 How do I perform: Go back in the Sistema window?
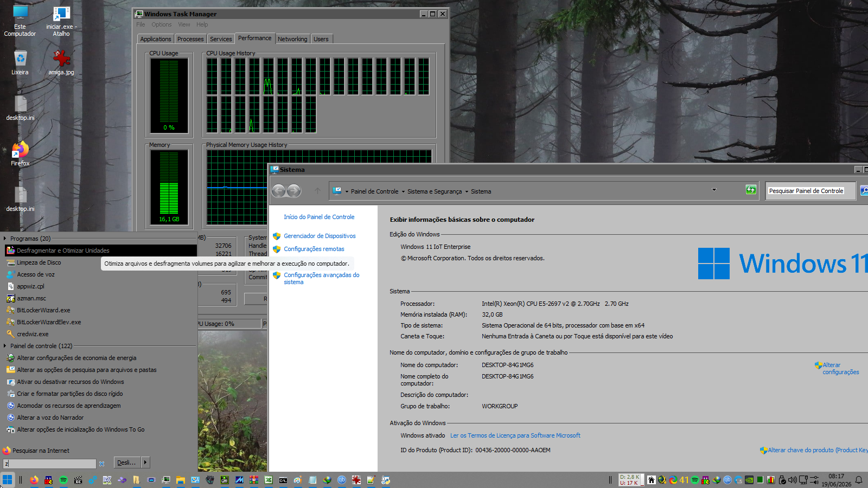coord(279,191)
